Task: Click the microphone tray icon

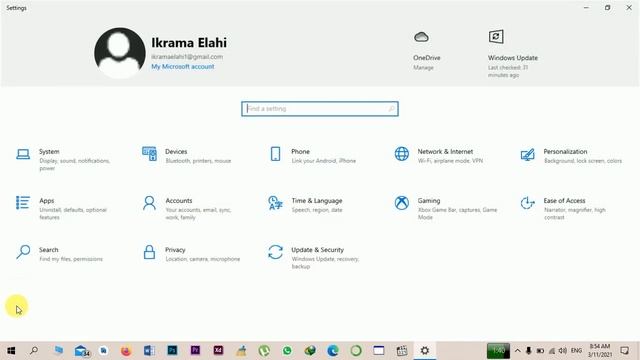Action: pos(529,351)
